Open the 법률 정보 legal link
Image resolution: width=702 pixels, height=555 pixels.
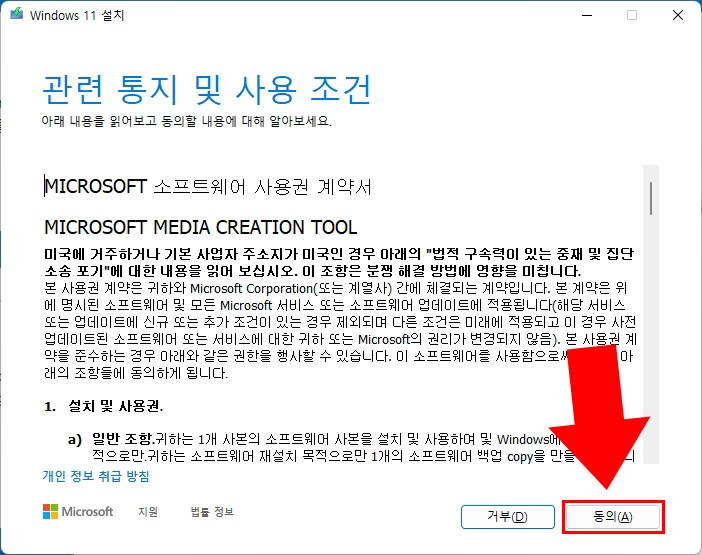[212, 511]
